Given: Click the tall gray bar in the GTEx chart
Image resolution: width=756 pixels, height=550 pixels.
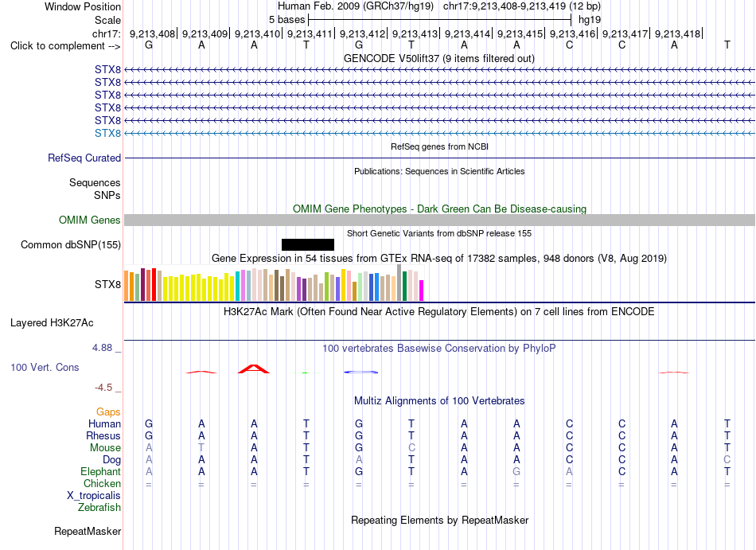Looking at the screenshot, I should pos(399,283).
